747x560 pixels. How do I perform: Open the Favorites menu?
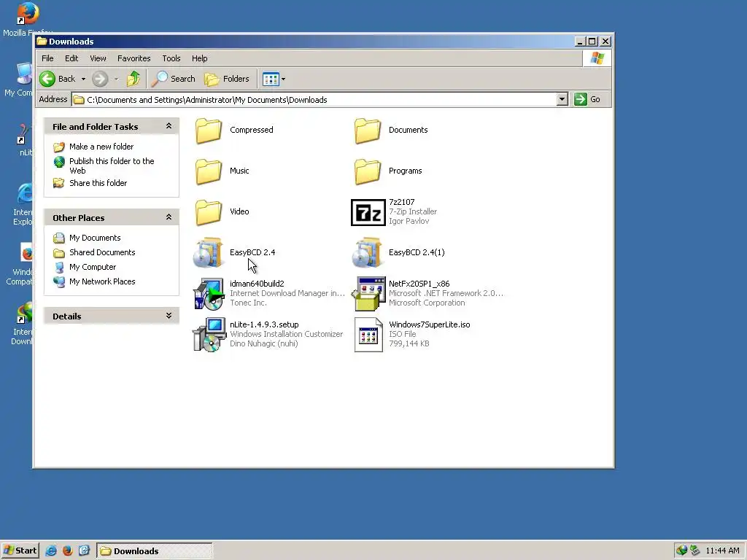click(134, 58)
